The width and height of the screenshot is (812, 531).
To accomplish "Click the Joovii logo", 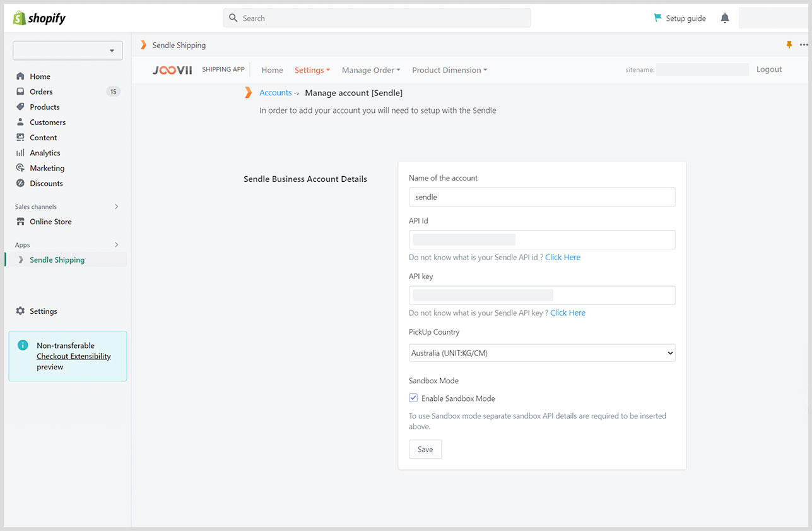I will pos(172,70).
